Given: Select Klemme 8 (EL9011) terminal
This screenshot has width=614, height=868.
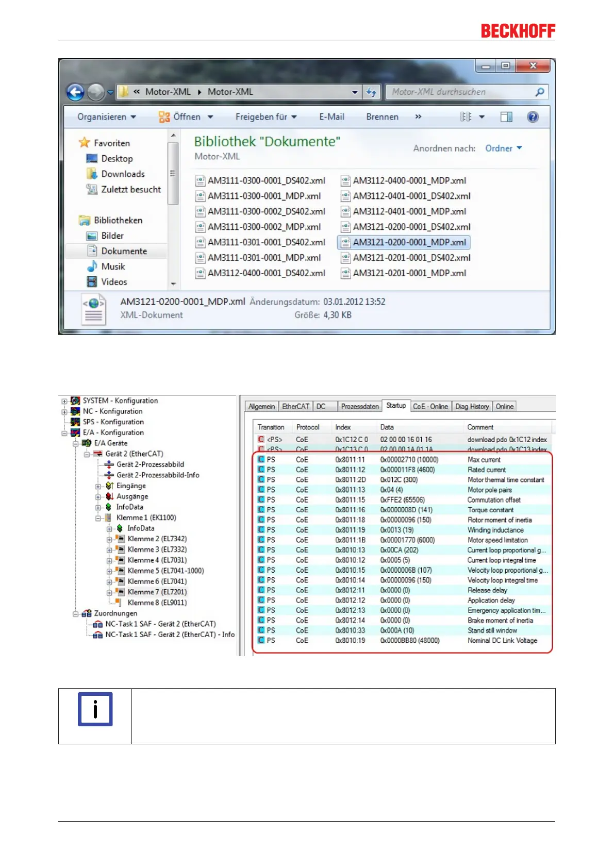Looking at the screenshot, I should click(157, 603).
